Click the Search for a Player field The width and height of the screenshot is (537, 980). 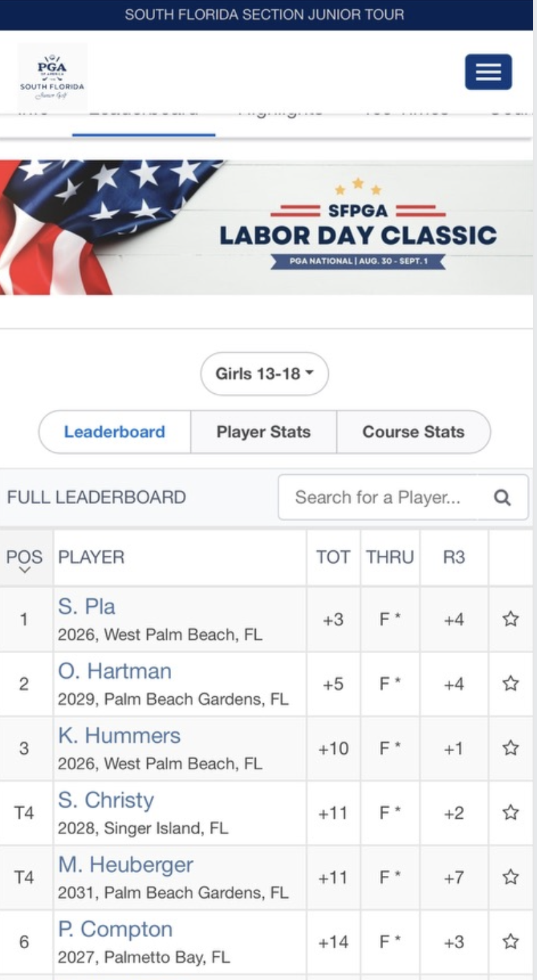378,497
